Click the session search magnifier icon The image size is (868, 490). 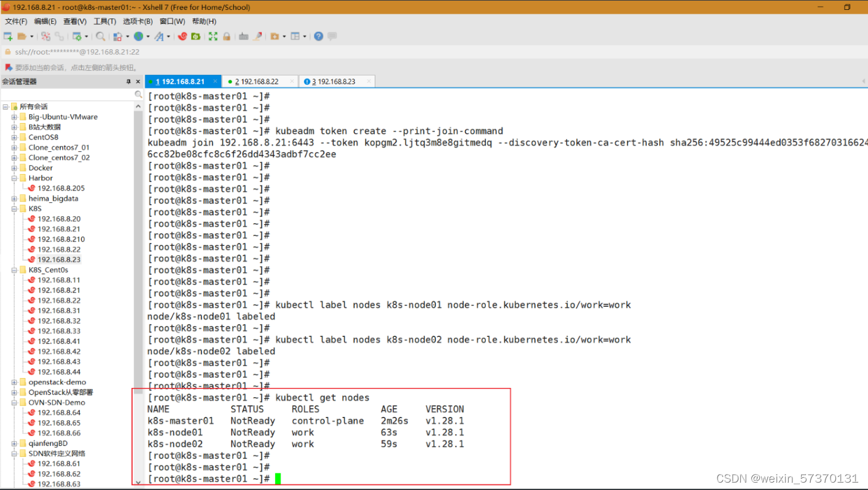click(138, 95)
